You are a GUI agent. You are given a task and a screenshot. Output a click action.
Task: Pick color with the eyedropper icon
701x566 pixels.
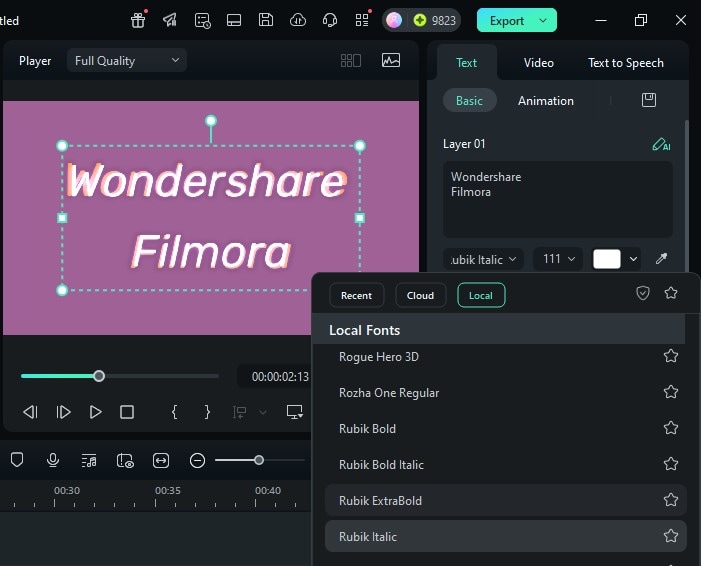tap(661, 258)
